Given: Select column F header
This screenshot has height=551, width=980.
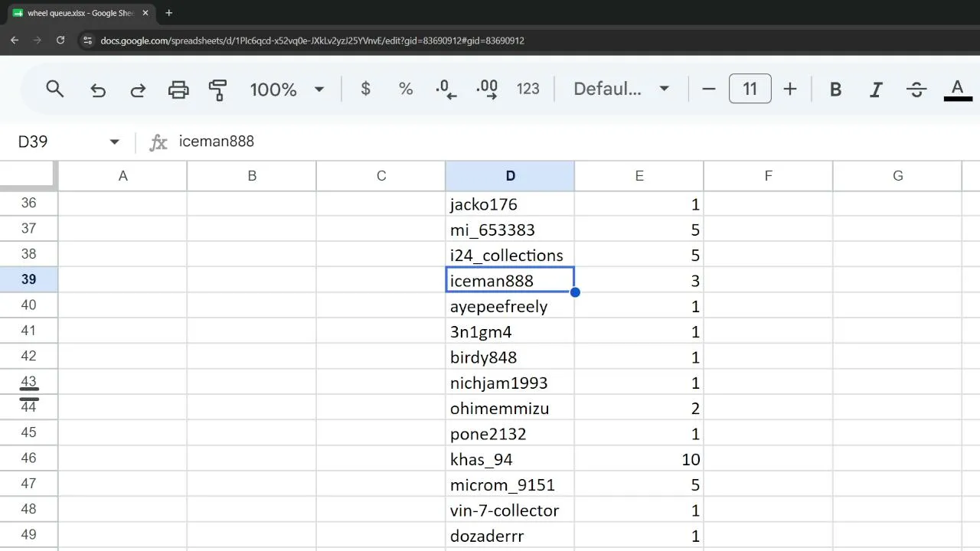Looking at the screenshot, I should 768,176.
